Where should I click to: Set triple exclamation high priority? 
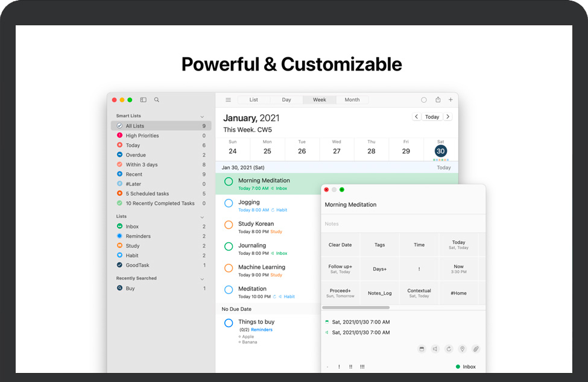362,367
